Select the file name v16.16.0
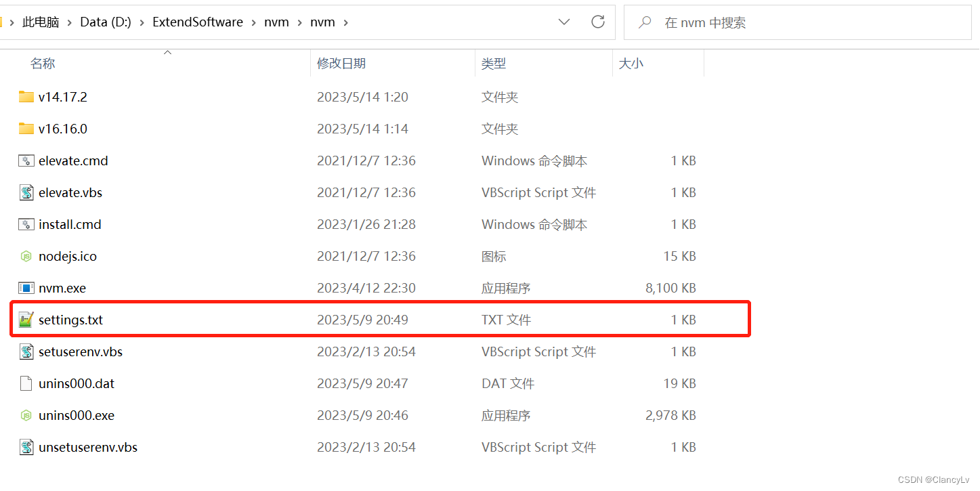 tap(63, 129)
